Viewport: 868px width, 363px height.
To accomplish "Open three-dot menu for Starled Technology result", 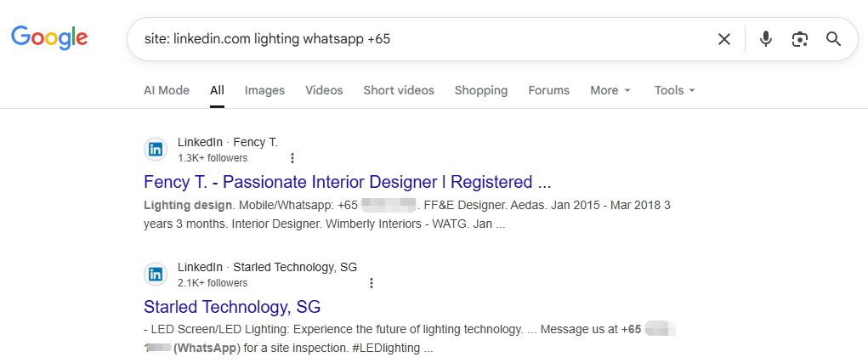I will [x=372, y=283].
